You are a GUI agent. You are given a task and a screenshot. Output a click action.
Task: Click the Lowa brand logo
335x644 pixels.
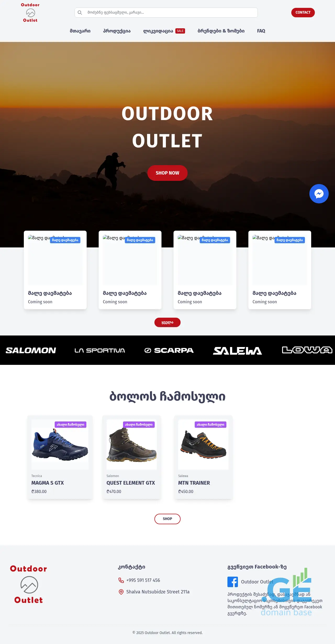tap(307, 350)
